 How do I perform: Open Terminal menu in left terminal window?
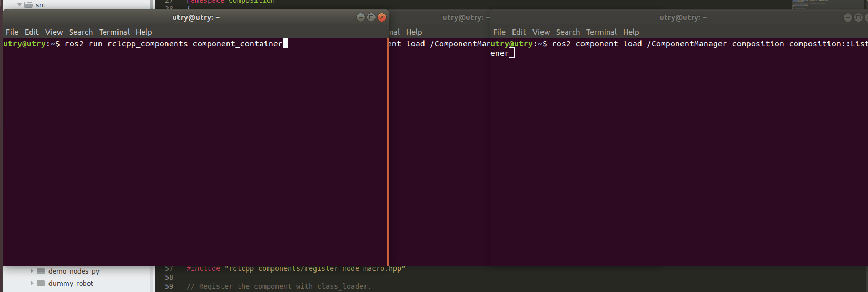114,32
